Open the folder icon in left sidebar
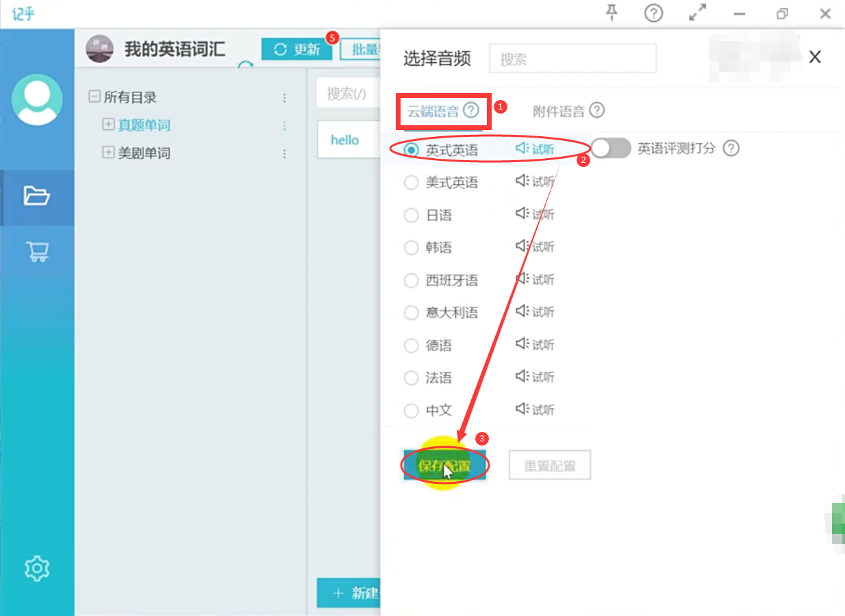Screen dimensions: 845x616 pyautogui.click(x=37, y=196)
